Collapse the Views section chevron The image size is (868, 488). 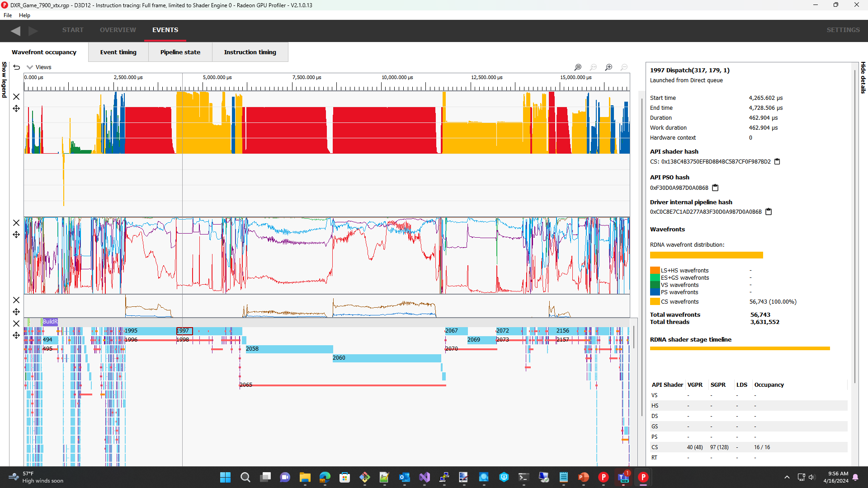click(29, 67)
